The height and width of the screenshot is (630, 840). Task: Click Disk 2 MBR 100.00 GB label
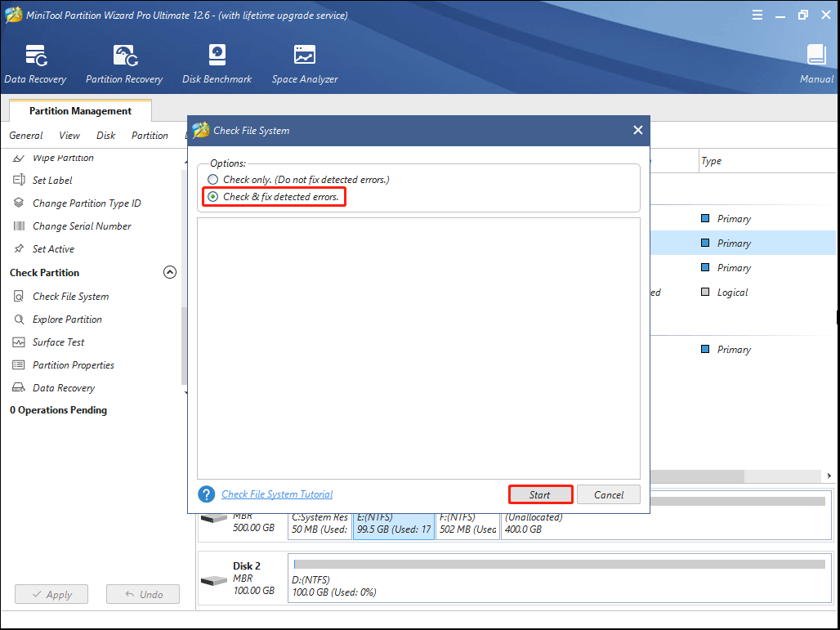coord(253,578)
